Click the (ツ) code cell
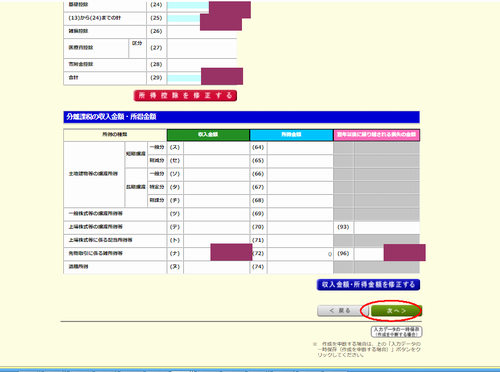 (x=175, y=214)
